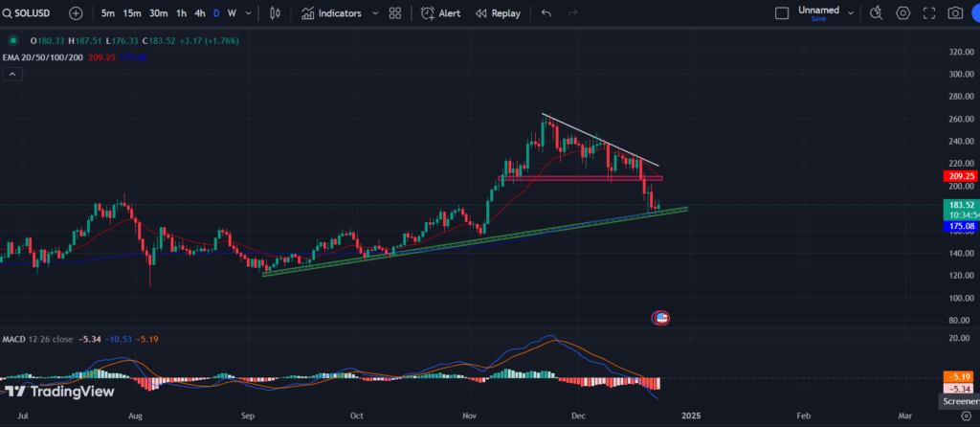Click the economic event flag icon
The image size is (980, 427).
tap(661, 318)
